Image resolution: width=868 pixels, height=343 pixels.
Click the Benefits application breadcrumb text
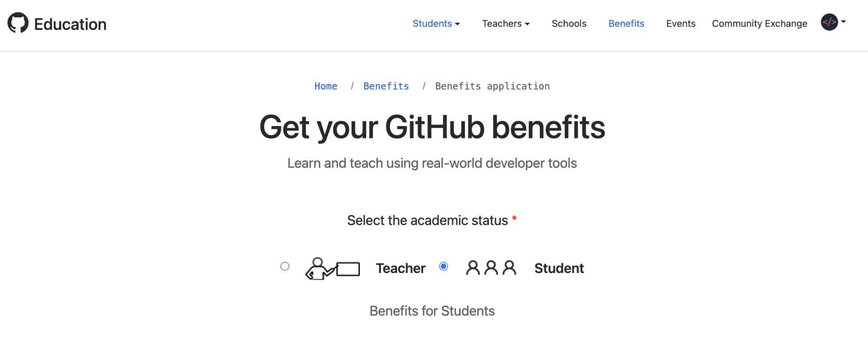(492, 86)
